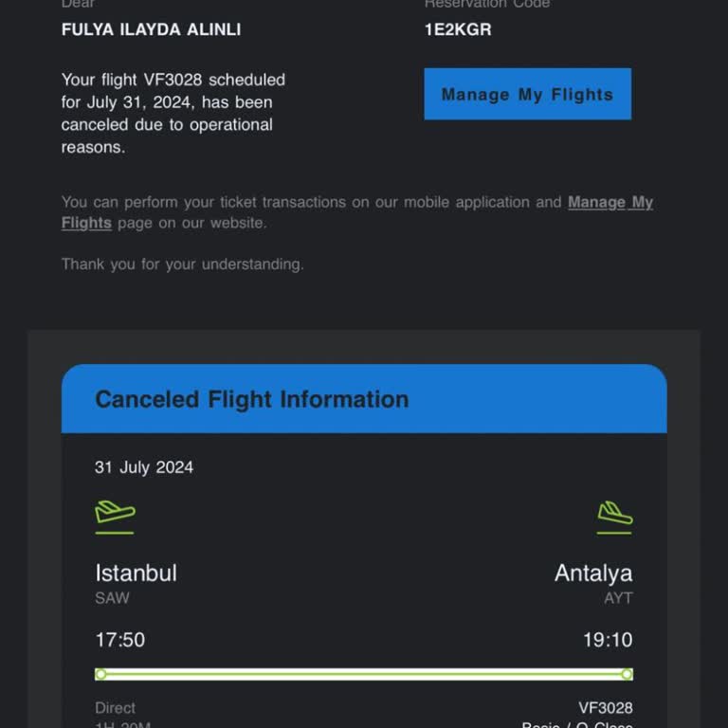Viewport: 728px width, 728px height.
Task: Click the SAW airport code
Action: [112, 598]
